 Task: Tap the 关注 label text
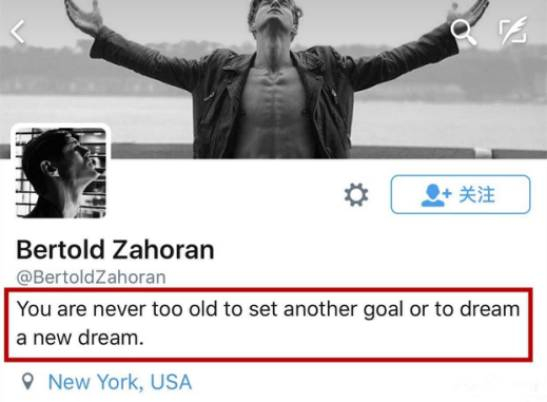[477, 195]
